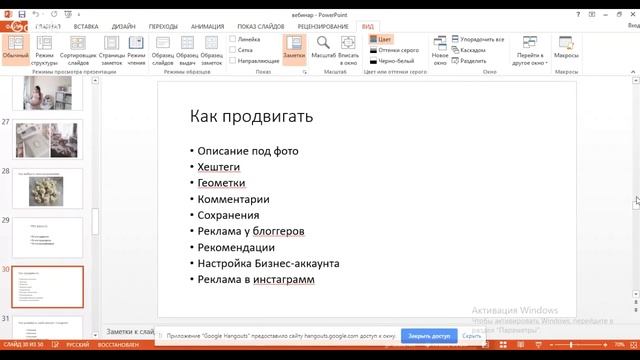Open the РЕЦЕНЗИРОВАНИЕ tab
The width and height of the screenshot is (640, 360).
click(x=323, y=27)
